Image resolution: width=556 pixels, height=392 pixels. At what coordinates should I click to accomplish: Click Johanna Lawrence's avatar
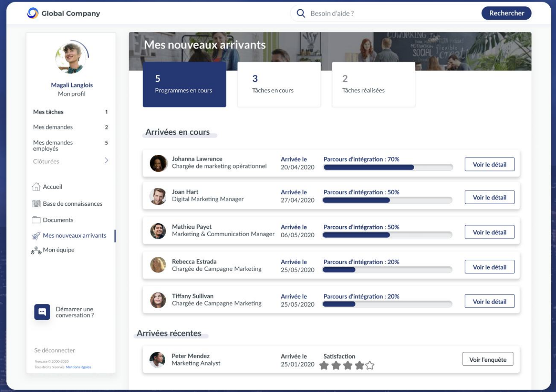[x=158, y=163]
